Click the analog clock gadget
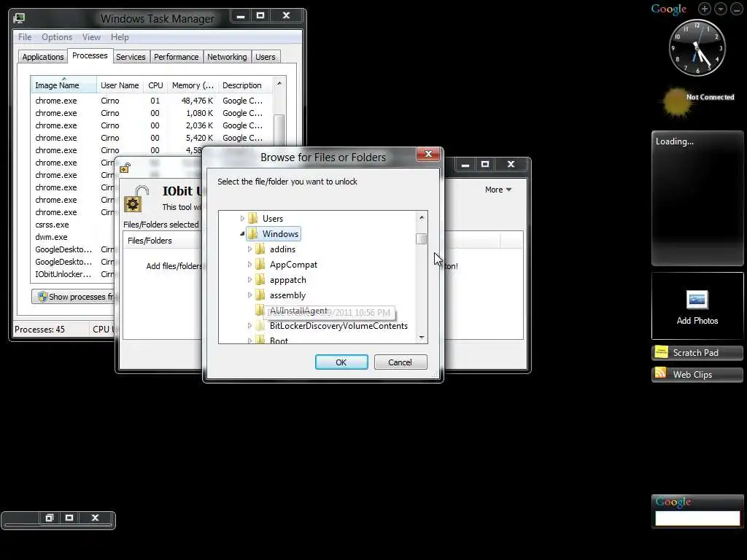This screenshot has width=747, height=560. (697, 47)
